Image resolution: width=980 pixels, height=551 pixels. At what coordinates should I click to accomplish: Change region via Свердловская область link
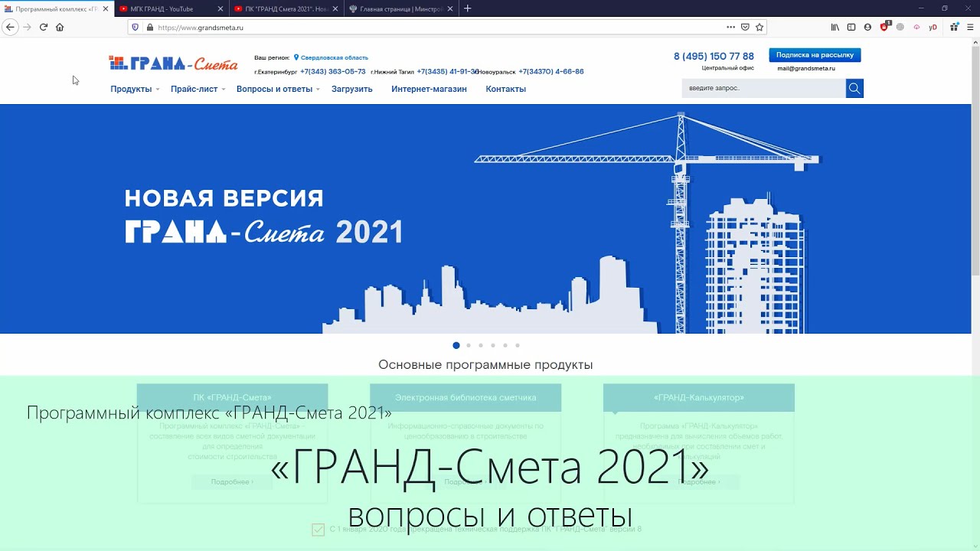(335, 57)
